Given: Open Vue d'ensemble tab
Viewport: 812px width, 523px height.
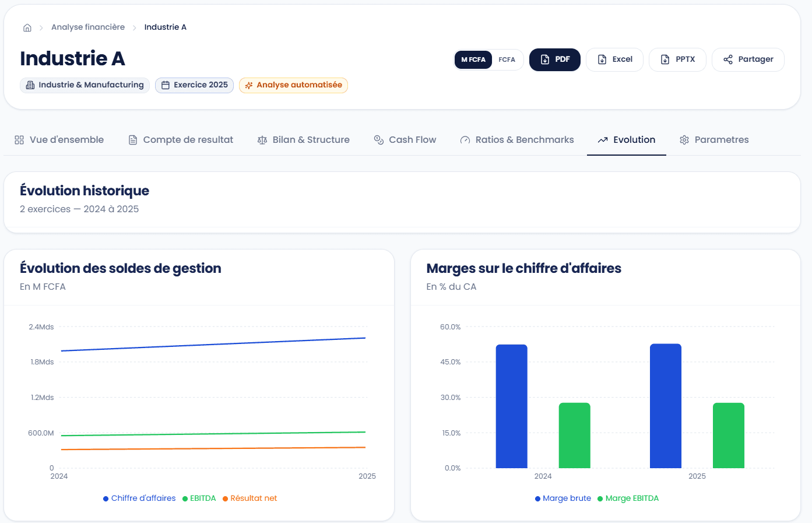Looking at the screenshot, I should coord(59,140).
